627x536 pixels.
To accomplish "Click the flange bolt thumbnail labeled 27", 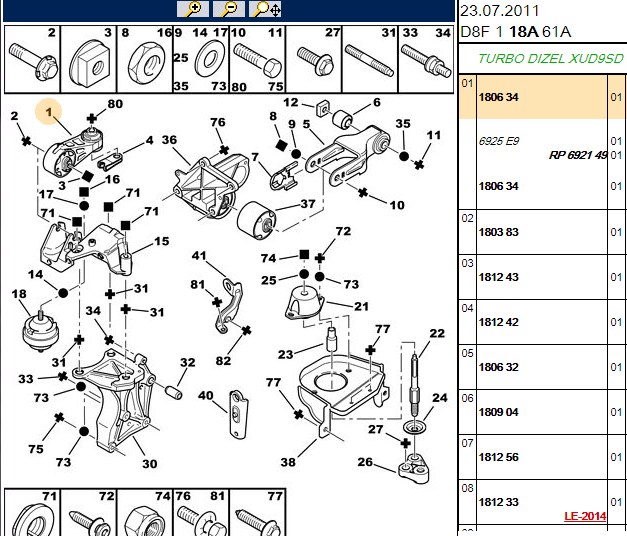I will [x=314, y=59].
